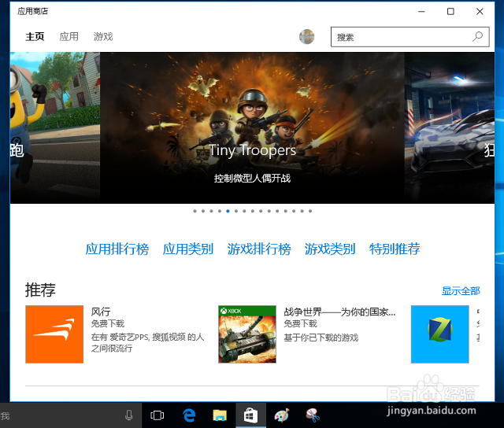This screenshot has height=428, width=504.
Task: Open the 风行 app tile
Action: pos(54,334)
